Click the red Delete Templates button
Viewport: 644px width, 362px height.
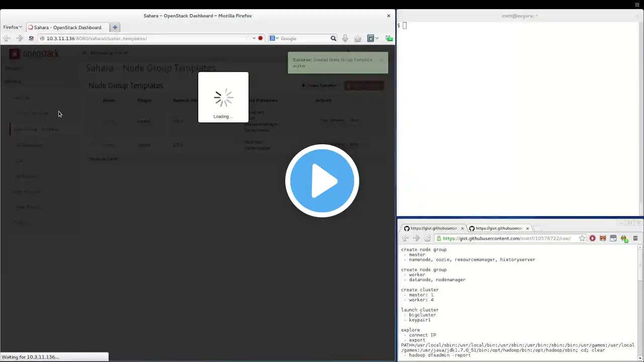pos(364,85)
